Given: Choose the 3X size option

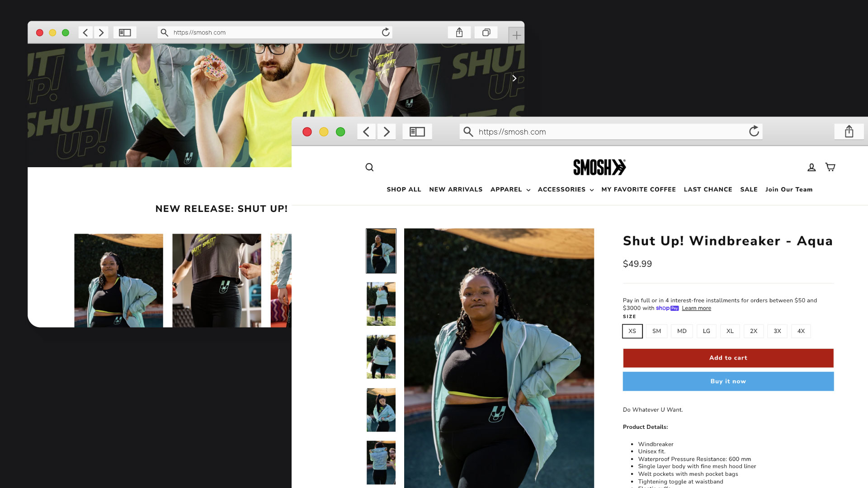Looking at the screenshot, I should (x=777, y=331).
